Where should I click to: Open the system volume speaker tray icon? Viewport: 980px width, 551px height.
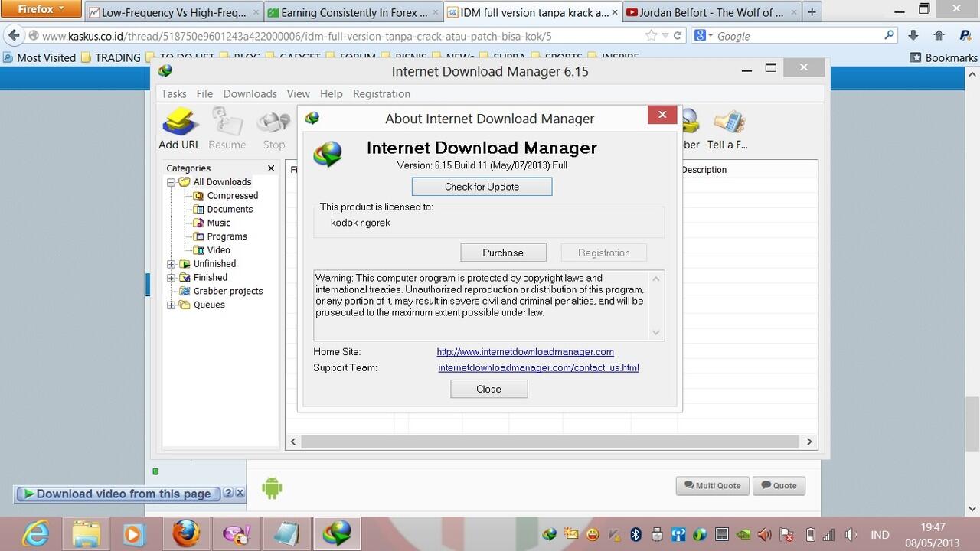point(851,534)
